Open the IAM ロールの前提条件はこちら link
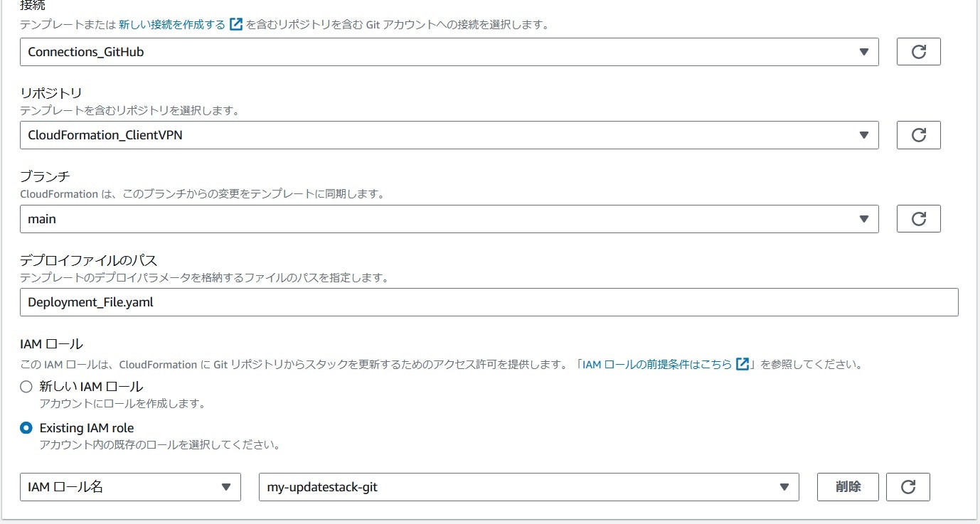The image size is (980, 524). pyautogui.click(x=659, y=363)
